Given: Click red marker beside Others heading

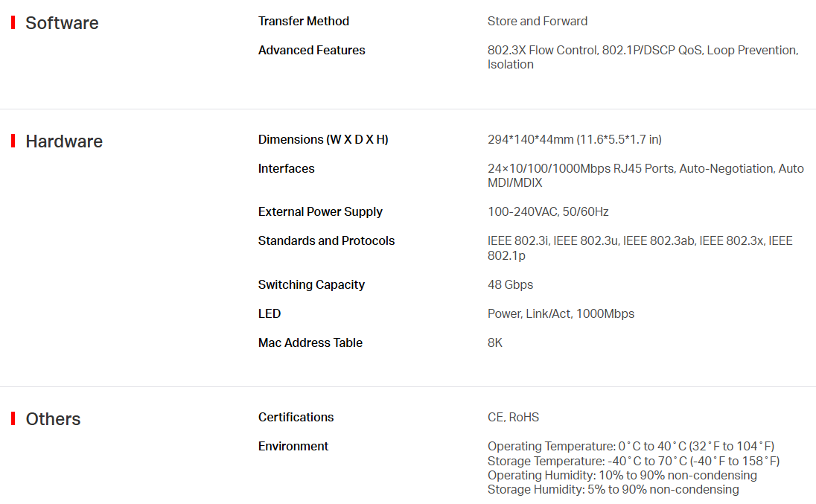Looking at the screenshot, I should [13, 418].
